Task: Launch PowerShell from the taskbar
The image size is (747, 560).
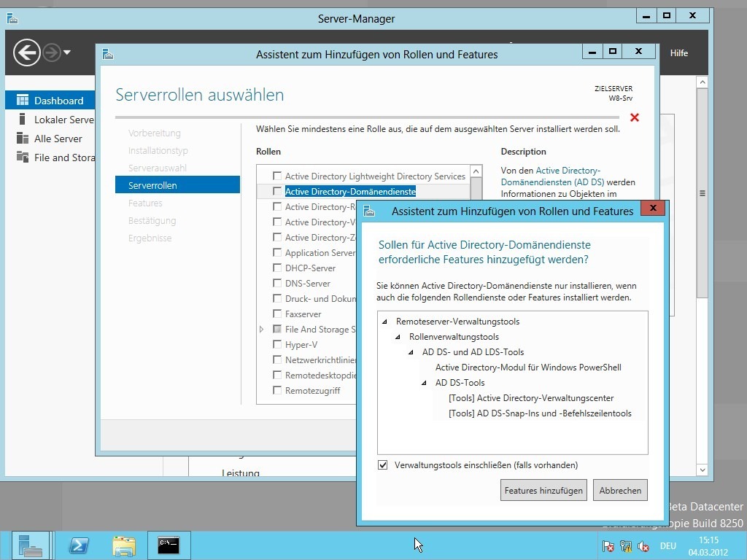Action: pos(79,545)
